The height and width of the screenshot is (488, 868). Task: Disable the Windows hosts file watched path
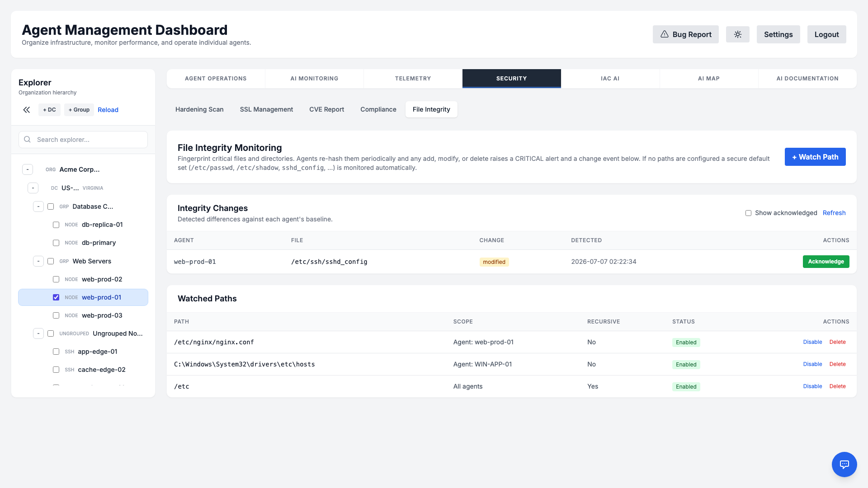pos(812,364)
